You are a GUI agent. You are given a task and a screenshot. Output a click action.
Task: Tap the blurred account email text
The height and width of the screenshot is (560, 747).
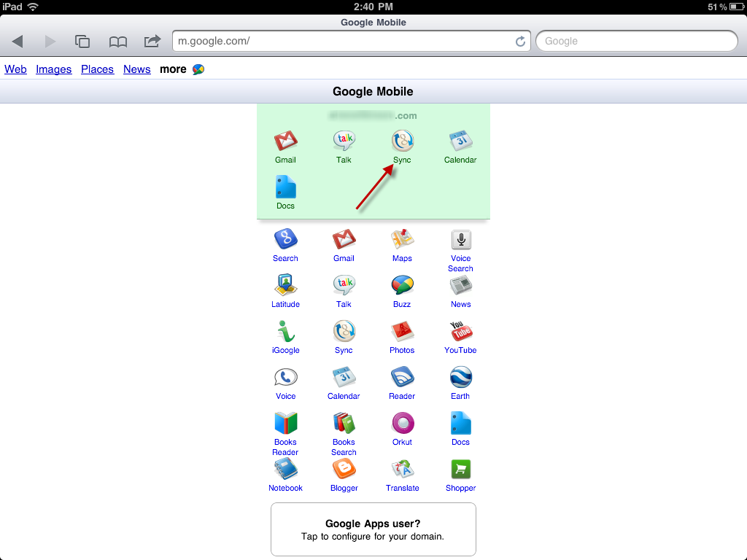(373, 116)
